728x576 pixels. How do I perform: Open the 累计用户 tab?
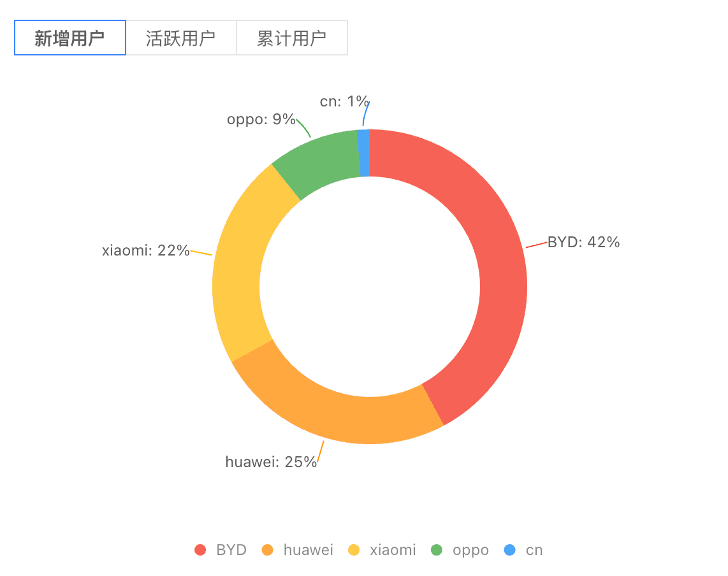tap(292, 38)
